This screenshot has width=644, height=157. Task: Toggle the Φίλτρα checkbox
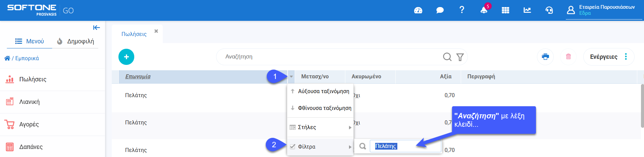(x=293, y=147)
